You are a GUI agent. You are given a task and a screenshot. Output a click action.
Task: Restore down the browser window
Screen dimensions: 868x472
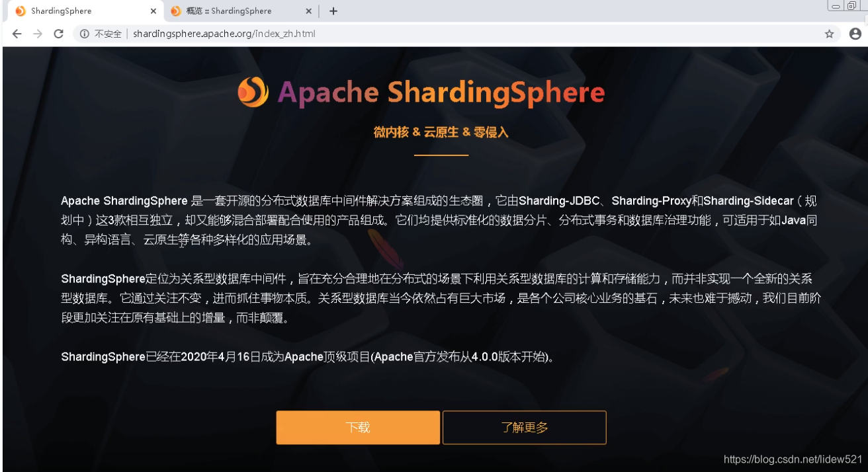852,6
